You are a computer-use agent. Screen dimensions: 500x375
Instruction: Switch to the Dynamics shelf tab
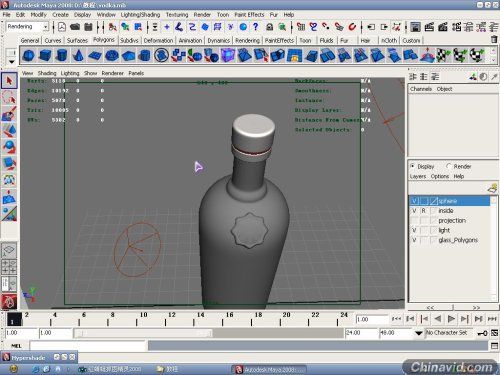[x=219, y=40]
